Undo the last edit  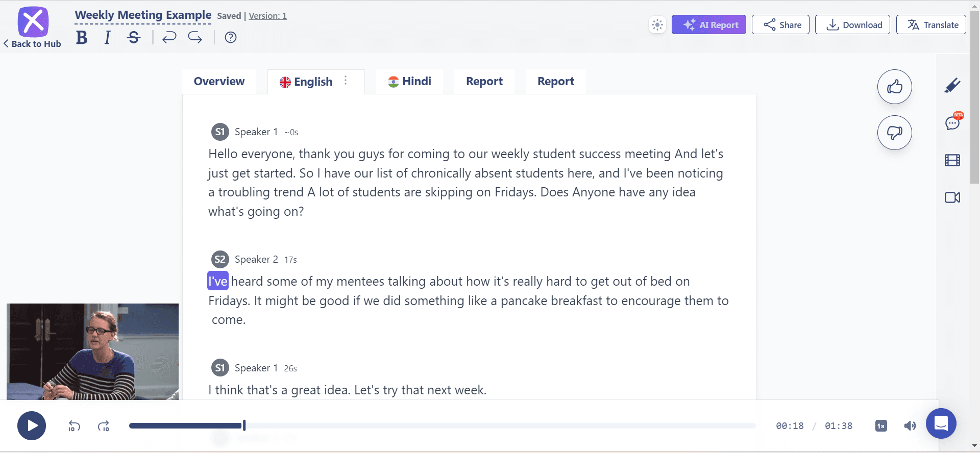169,37
